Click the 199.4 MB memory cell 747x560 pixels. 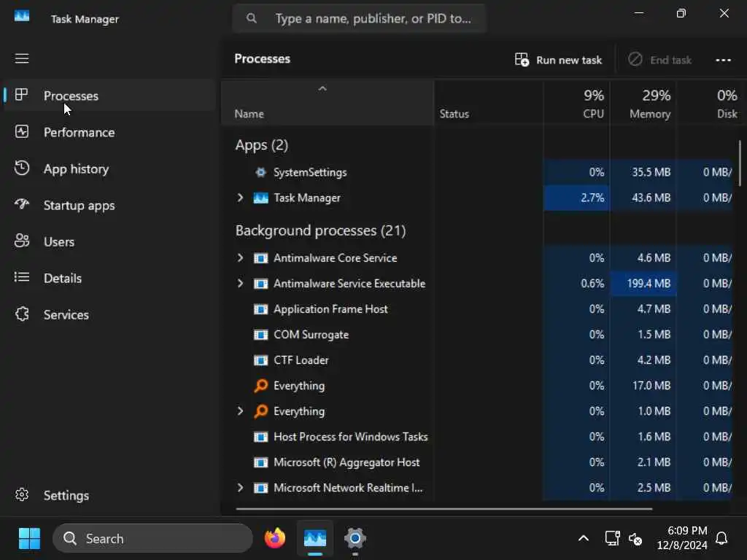tap(643, 284)
